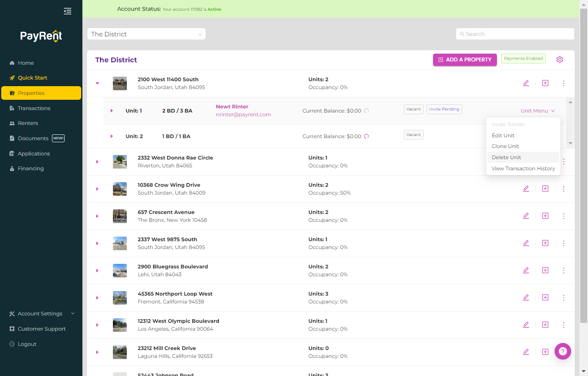Click the help question mark button
588x376 pixels.
click(563, 351)
